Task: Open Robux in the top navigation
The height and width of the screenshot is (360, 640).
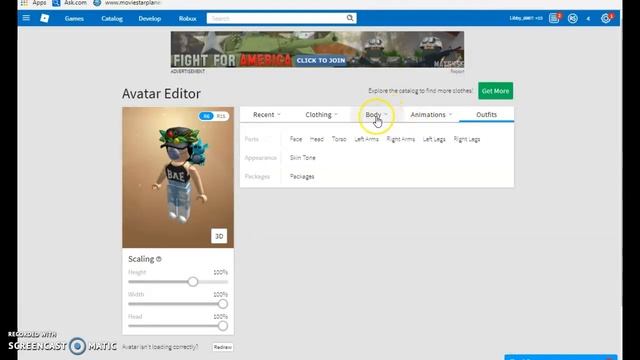Action: 188,18
